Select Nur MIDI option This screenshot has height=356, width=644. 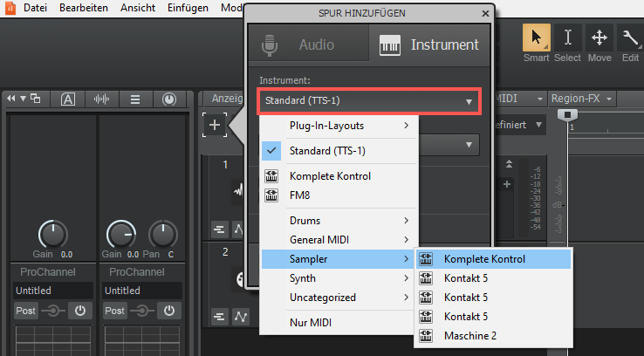339,323
